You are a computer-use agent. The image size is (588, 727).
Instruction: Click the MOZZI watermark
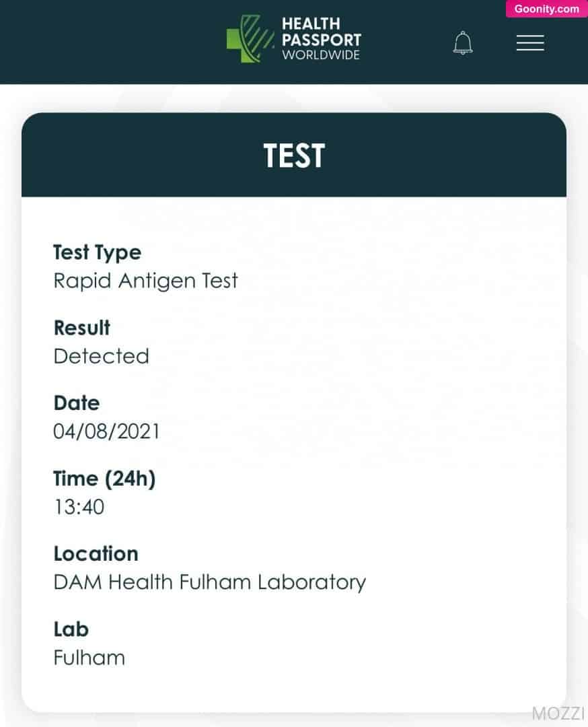[558, 714]
